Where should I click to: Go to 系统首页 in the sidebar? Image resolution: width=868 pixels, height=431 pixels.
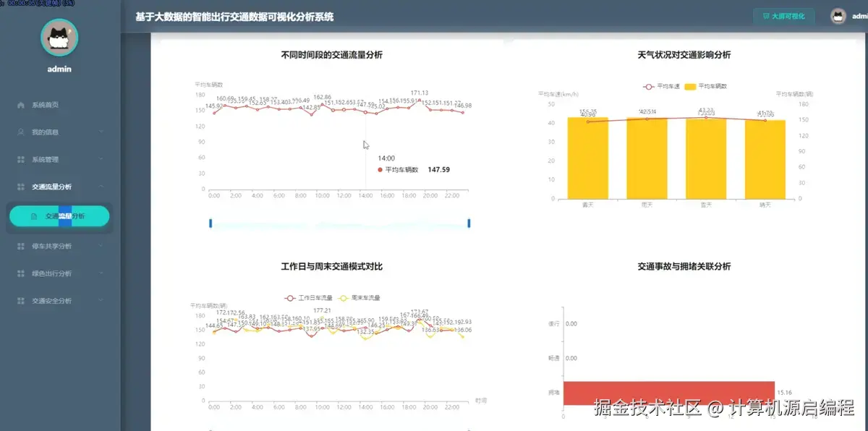[60, 105]
